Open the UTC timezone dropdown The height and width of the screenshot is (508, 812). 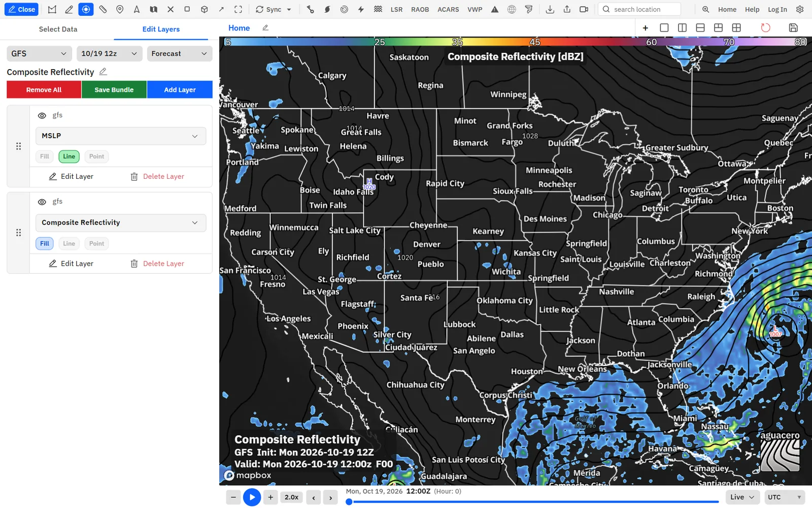[785, 497]
